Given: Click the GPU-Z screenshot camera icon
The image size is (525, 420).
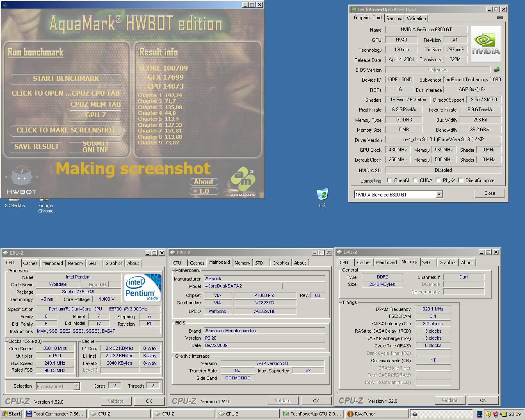Looking at the screenshot, I should pos(500,18).
